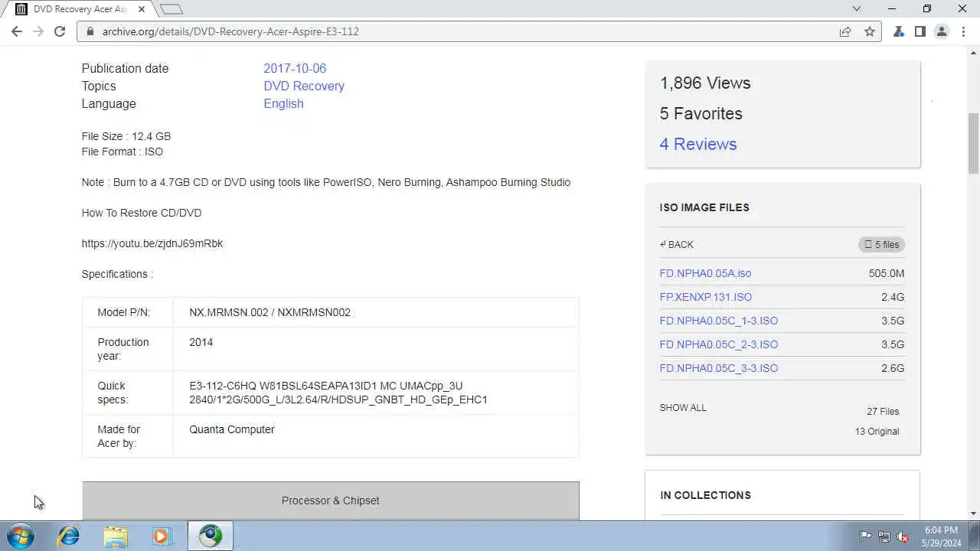This screenshot has height=551, width=980.
Task: Open the tab search dropdown arrow
Action: [857, 9]
